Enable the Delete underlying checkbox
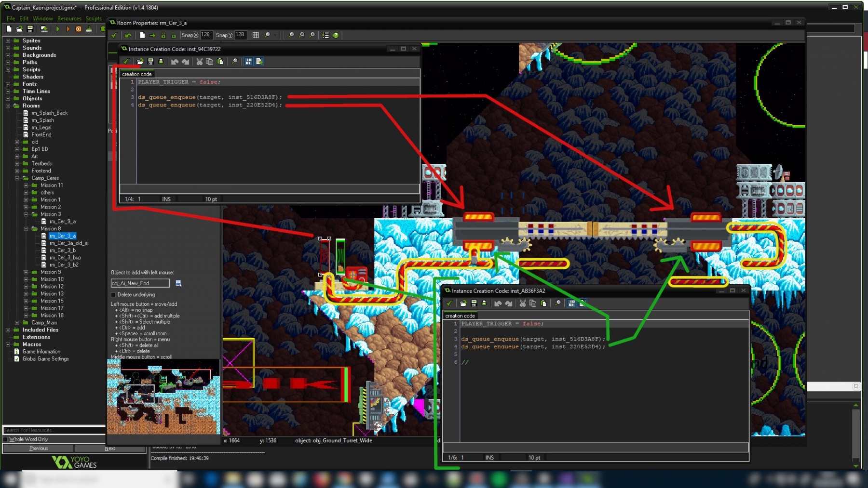868x488 pixels. point(114,295)
